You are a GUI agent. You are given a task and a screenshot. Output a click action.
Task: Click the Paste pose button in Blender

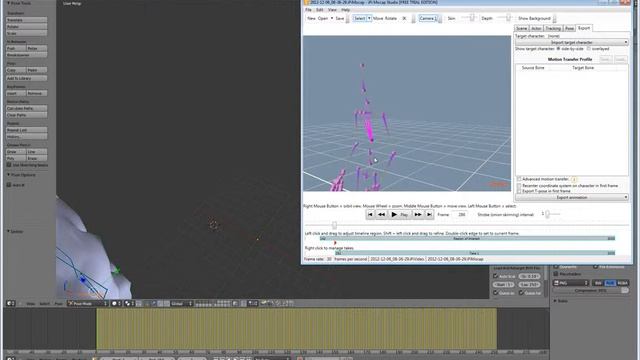coord(37,70)
